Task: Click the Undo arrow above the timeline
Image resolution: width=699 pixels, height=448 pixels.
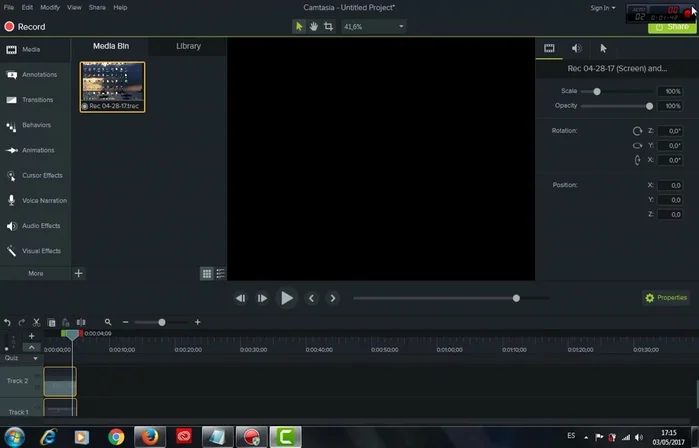Action: [8, 322]
